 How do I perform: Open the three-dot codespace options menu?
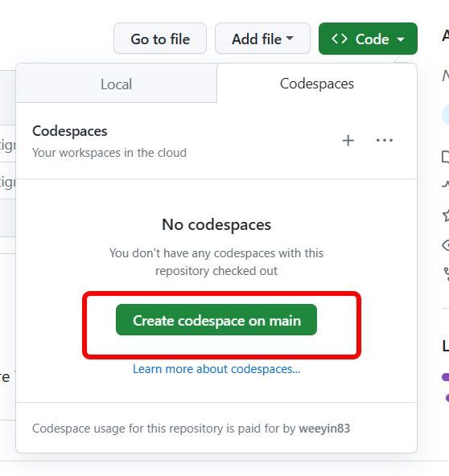tap(385, 140)
